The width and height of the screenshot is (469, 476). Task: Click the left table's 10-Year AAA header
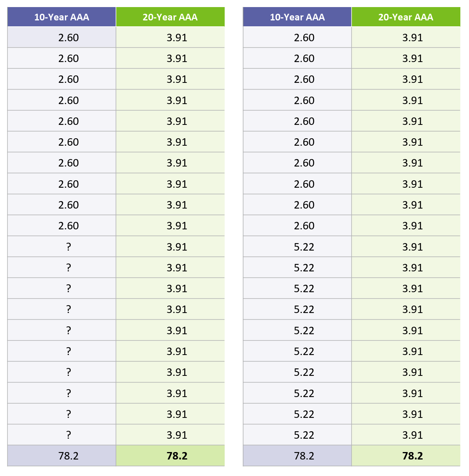coord(62,17)
